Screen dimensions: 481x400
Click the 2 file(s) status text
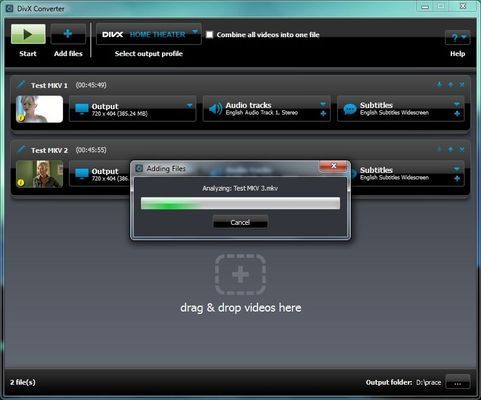(x=23, y=382)
